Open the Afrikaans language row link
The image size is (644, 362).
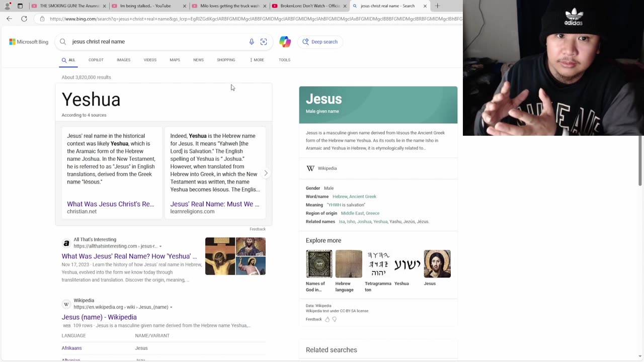71,348
